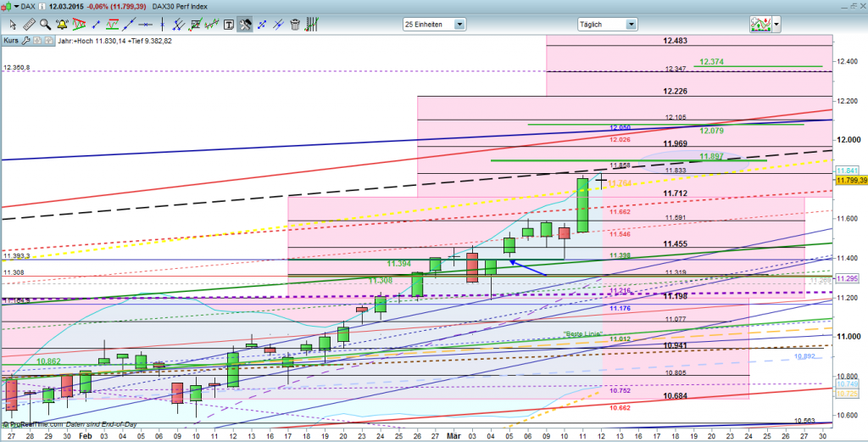Screen dimensions: 868x442
Task: Click the Jahr Hoch Tief info text
Action: pyautogui.click(x=114, y=41)
